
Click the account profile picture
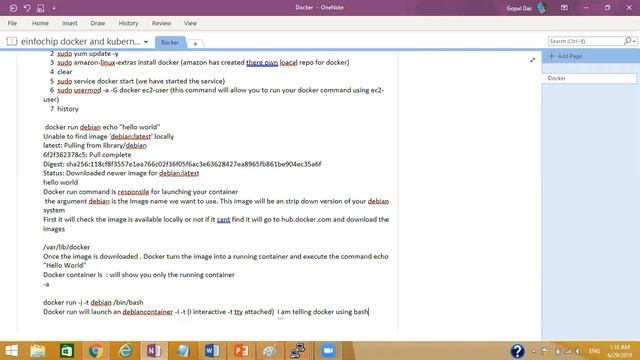pyautogui.click(x=542, y=8)
